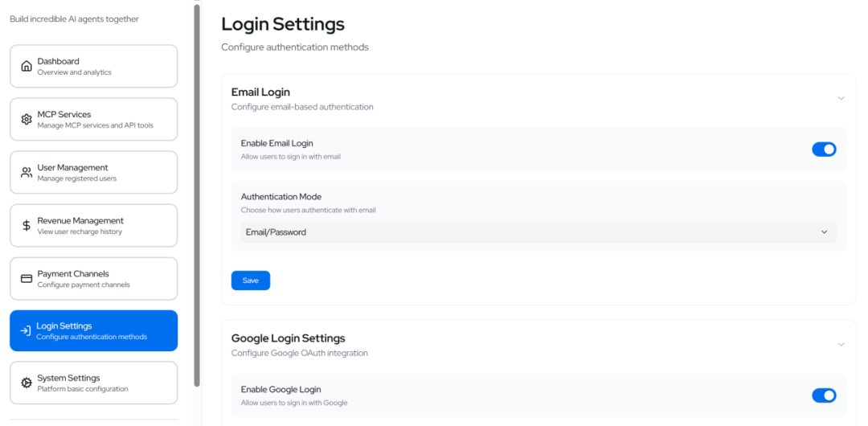
Task: Open Payment Channels in sidebar
Action: tap(93, 279)
